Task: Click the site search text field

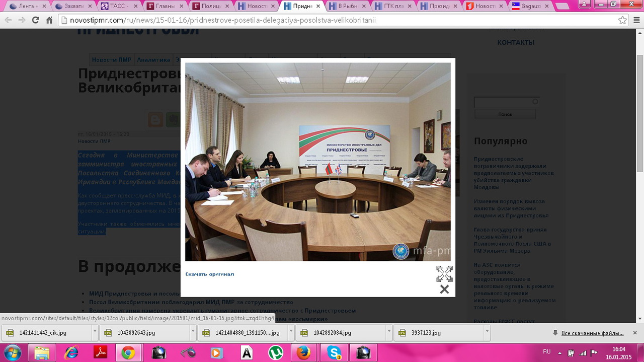Action: (507, 102)
